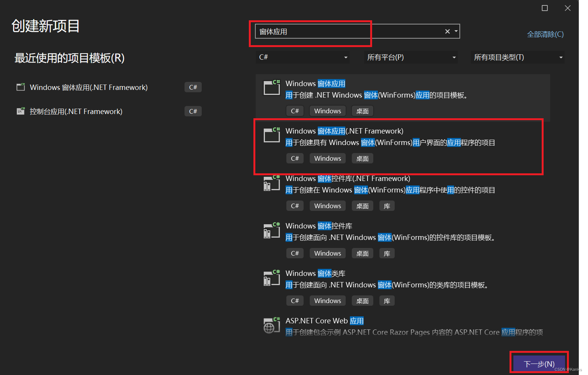This screenshot has width=588, height=375.
Task: Click the 桌面 tag under Windows 窗体应用
Action: point(362,111)
